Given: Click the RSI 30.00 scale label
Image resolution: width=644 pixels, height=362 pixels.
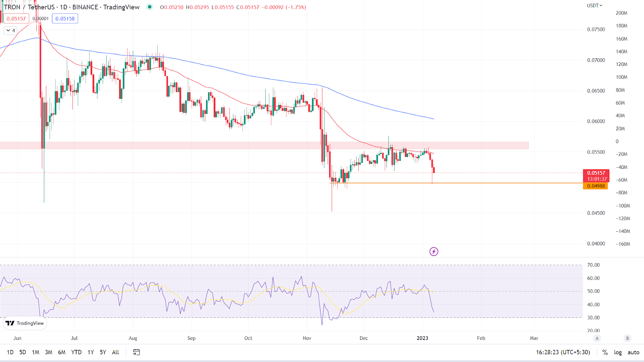Looking at the screenshot, I should click(x=593, y=318).
